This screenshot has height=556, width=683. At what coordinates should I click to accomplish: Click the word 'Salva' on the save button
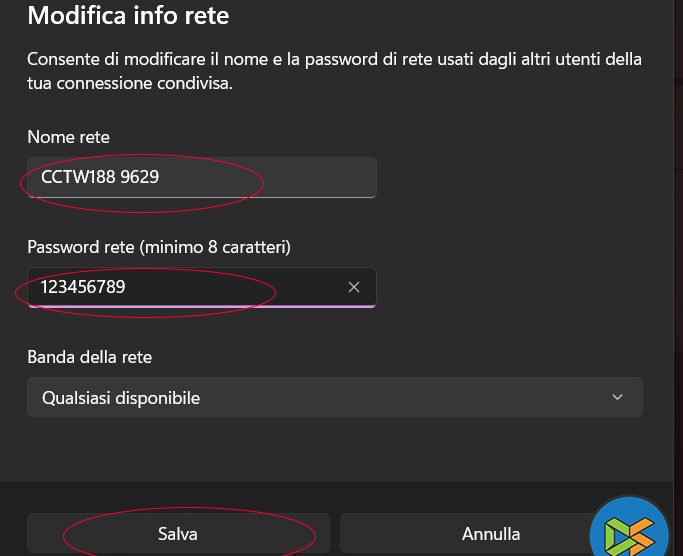[x=178, y=534]
